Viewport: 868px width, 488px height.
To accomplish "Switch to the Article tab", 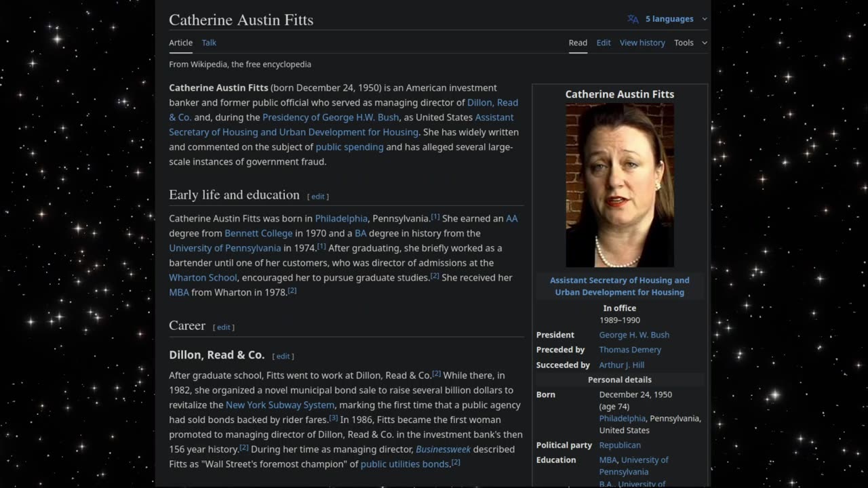I will 181,43.
